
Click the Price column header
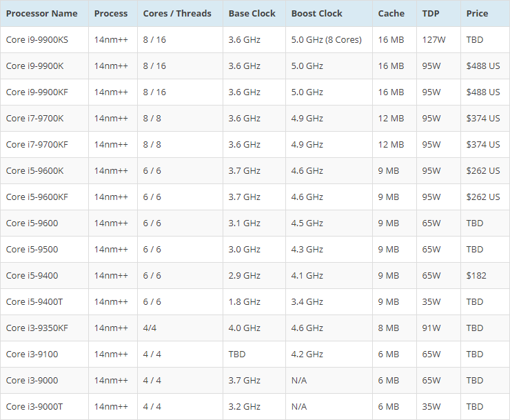485,13
